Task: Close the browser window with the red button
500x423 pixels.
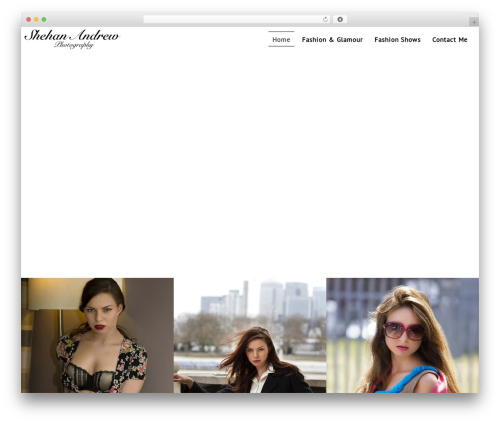Action: pos(29,20)
